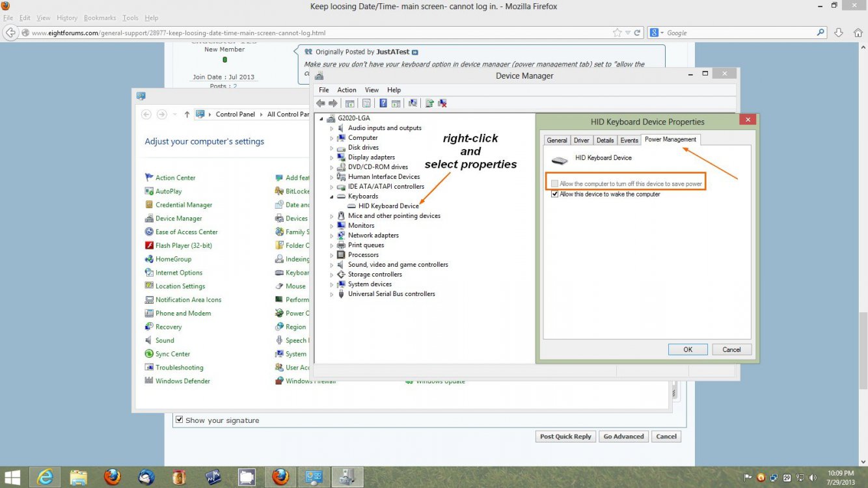The image size is (868, 488).
Task: Click Control Panel breadcrumb in address bar
Action: point(235,115)
